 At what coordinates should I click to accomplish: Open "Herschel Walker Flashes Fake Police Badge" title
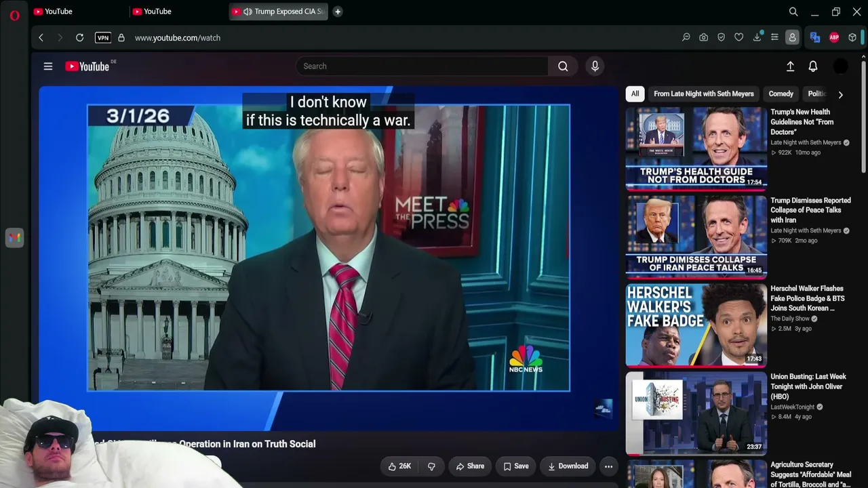807,298
